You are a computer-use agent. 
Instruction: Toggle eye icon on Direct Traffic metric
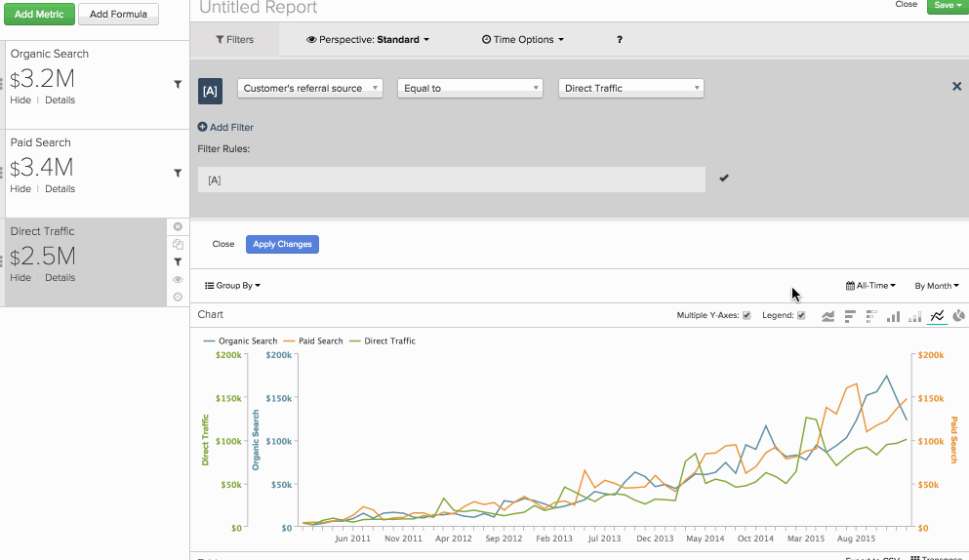click(178, 279)
